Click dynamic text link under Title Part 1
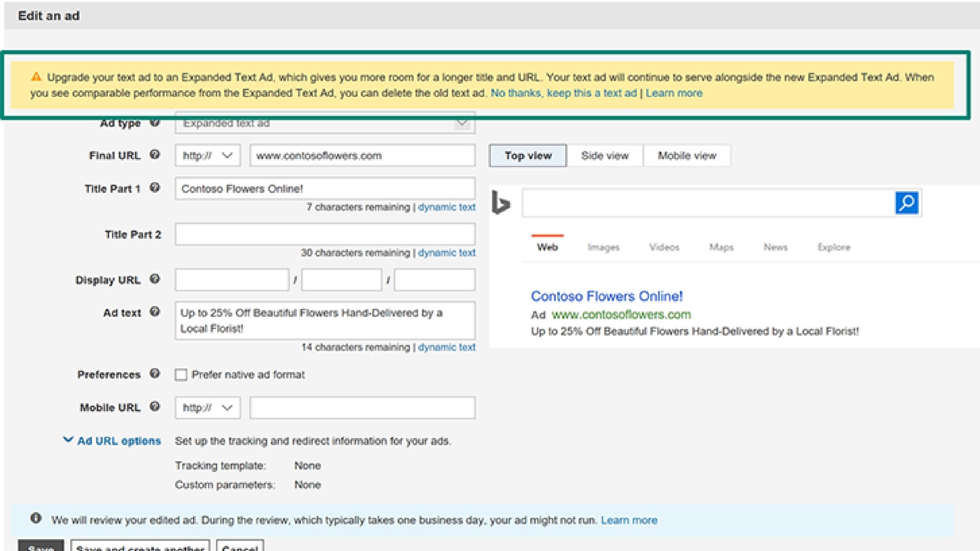The height and width of the screenshot is (551, 980). click(x=446, y=207)
